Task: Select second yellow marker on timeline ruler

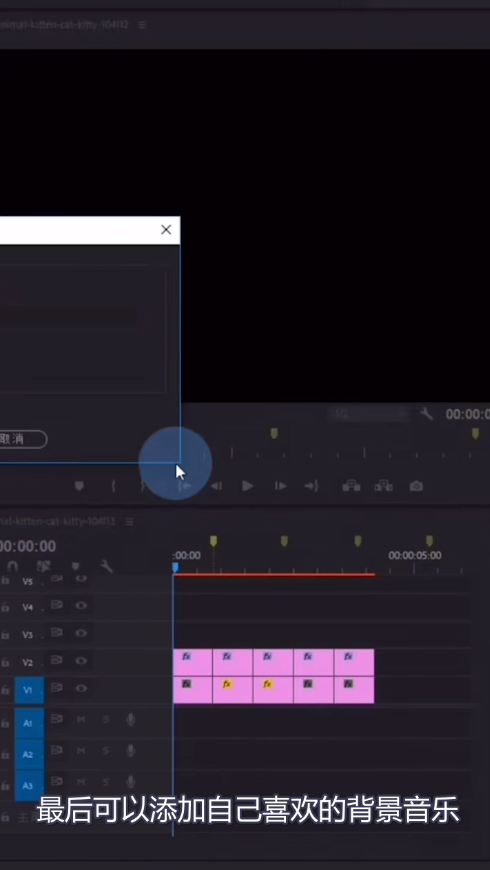Action: [x=285, y=541]
